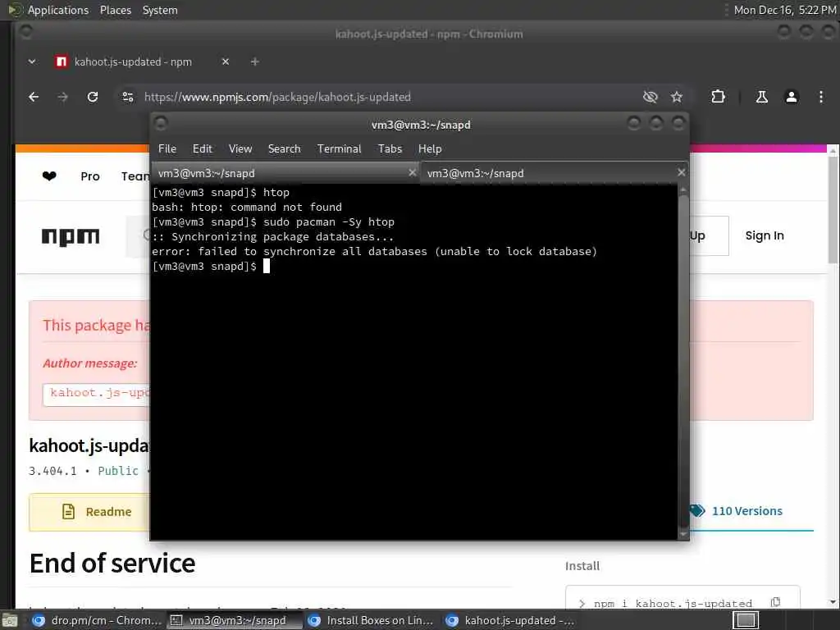Close the kahoot.js-updated browser tab
The width and height of the screenshot is (840, 630).
tap(226, 62)
